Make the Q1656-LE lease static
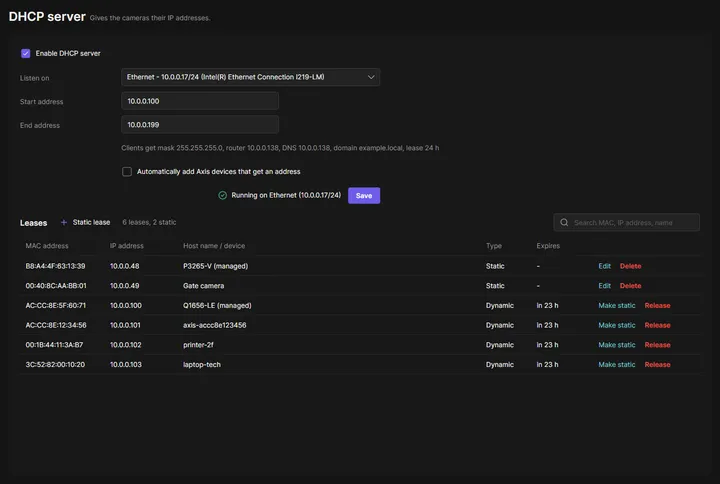The width and height of the screenshot is (720, 484). [x=617, y=305]
